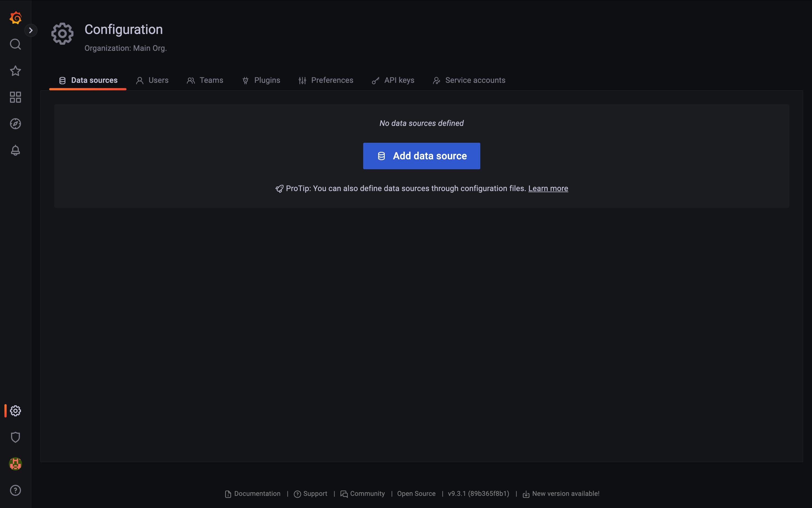
Task: Open the Plugins tab
Action: coord(261,80)
